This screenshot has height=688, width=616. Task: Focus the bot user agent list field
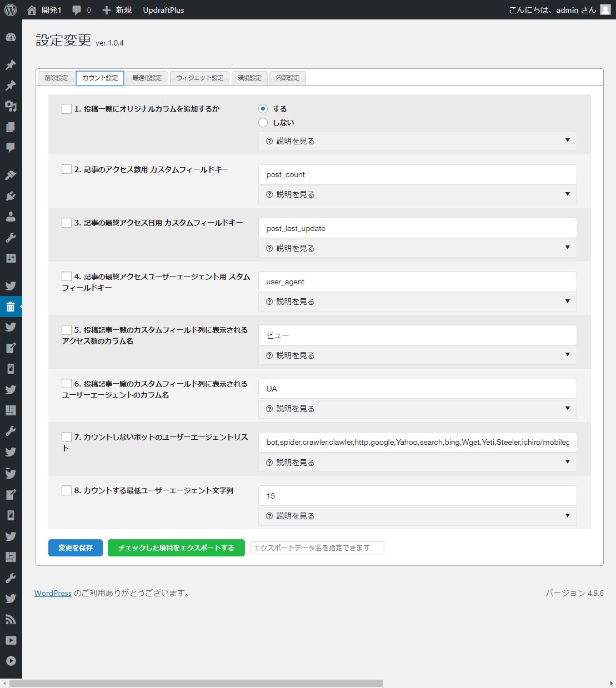tap(418, 442)
